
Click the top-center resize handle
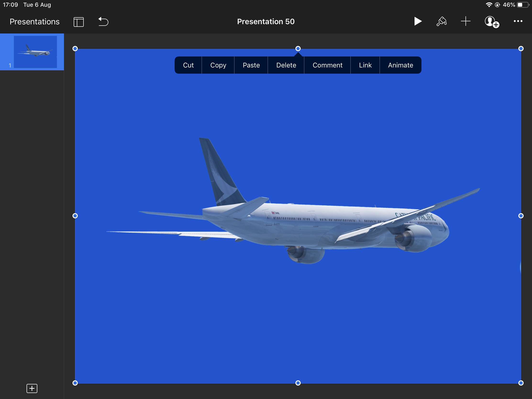[298, 49]
